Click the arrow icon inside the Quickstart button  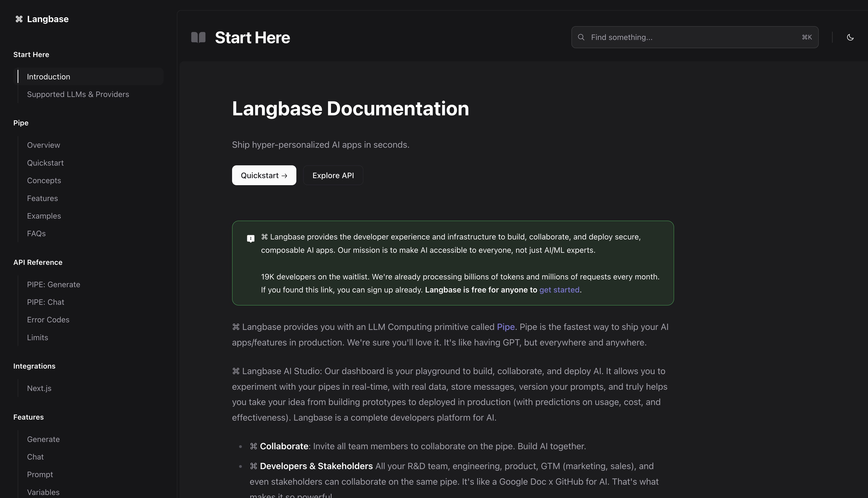(x=285, y=175)
